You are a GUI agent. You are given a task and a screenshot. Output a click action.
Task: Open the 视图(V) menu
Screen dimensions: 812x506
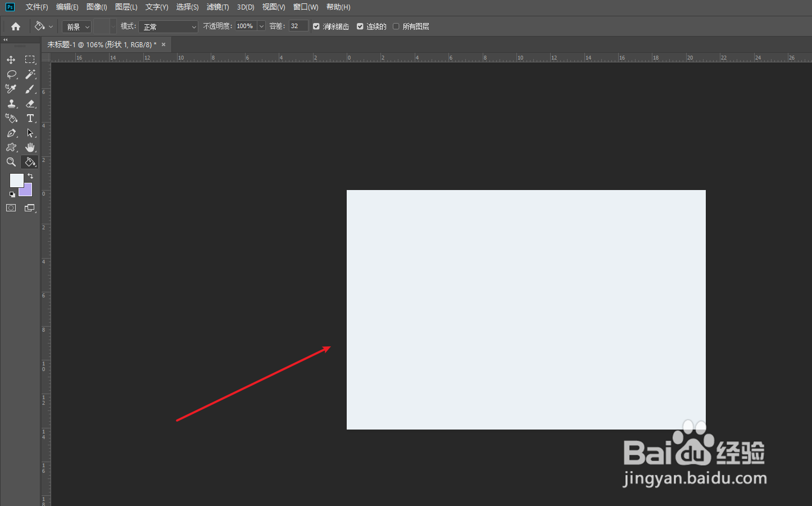274,7
